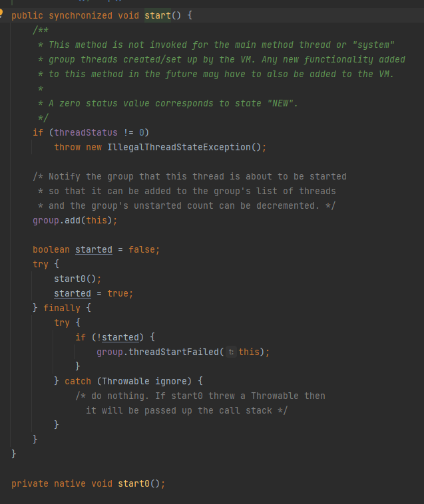This screenshot has width=424, height=504.
Task: Click the threadStatus field reference
Action: coord(86,132)
